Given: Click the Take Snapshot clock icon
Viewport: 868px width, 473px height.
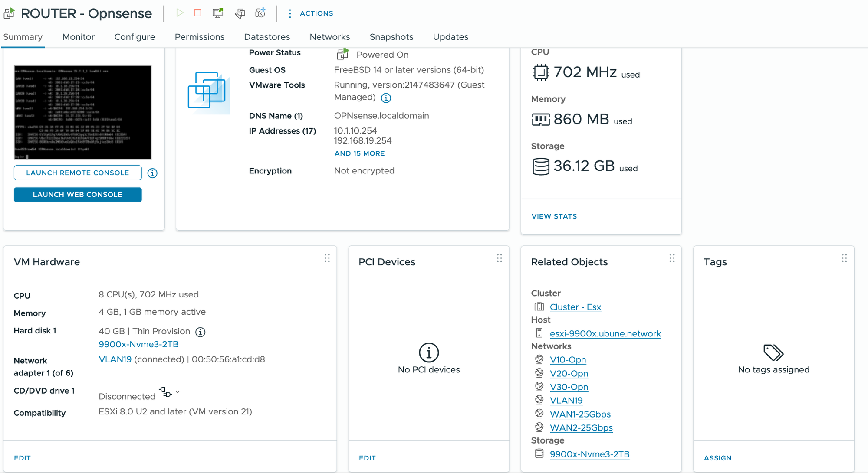Looking at the screenshot, I should pos(260,13).
